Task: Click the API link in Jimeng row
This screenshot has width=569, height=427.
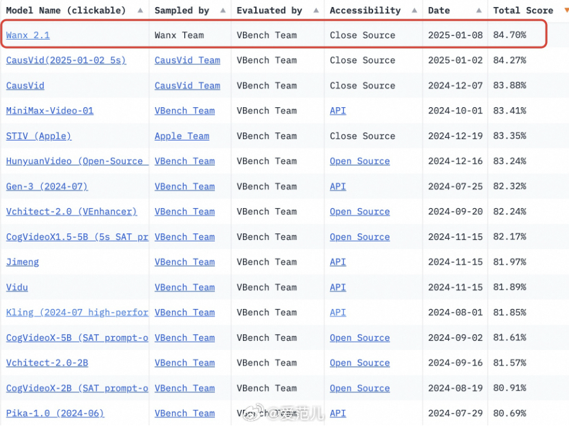Action: click(338, 262)
